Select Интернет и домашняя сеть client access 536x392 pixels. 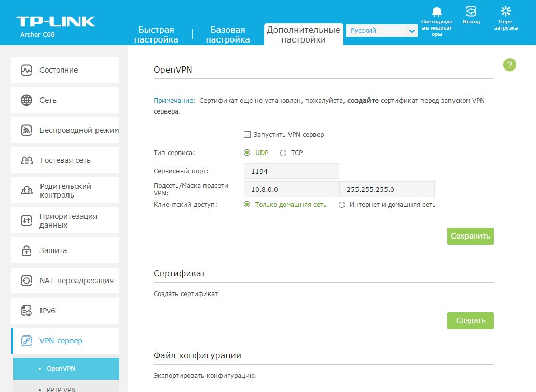coord(342,205)
